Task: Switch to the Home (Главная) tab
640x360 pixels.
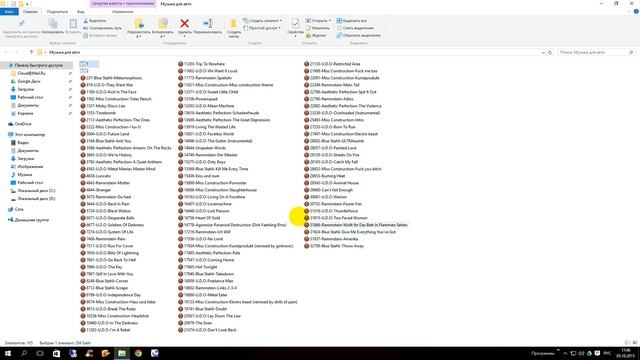Action: tap(30, 11)
